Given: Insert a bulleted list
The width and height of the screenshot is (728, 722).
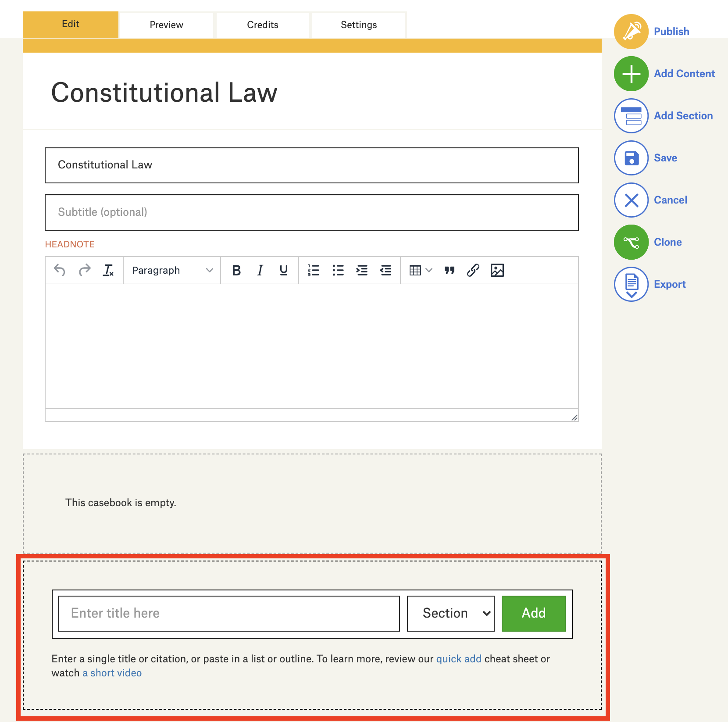Looking at the screenshot, I should [x=338, y=270].
